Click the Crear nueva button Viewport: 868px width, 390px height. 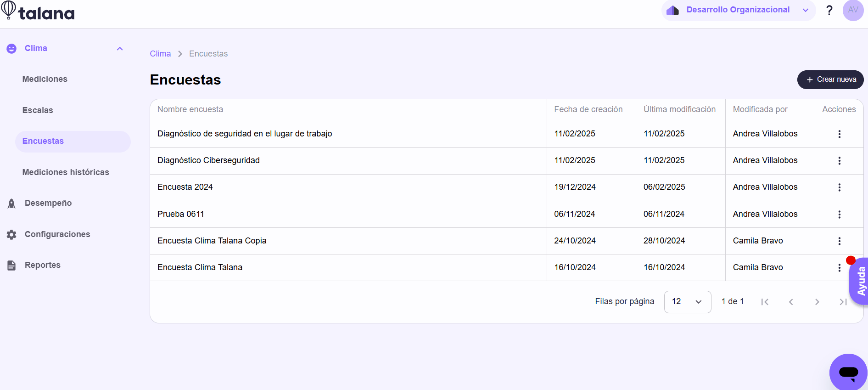830,79
